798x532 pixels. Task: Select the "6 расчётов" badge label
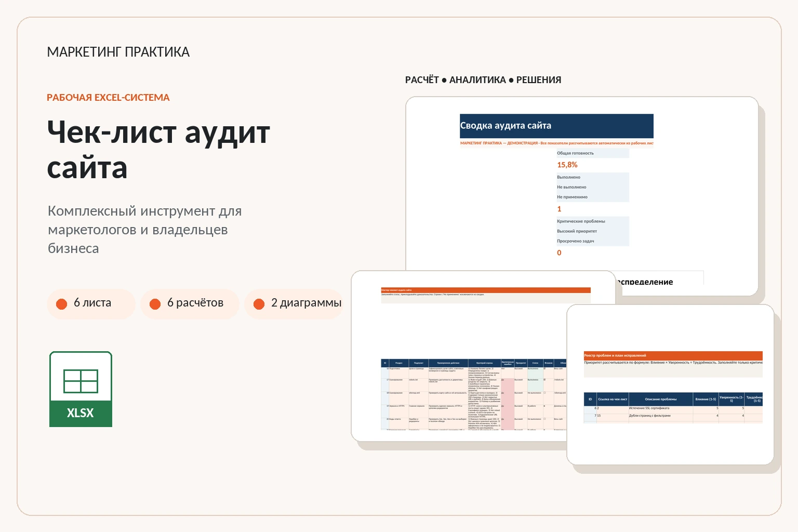195,303
